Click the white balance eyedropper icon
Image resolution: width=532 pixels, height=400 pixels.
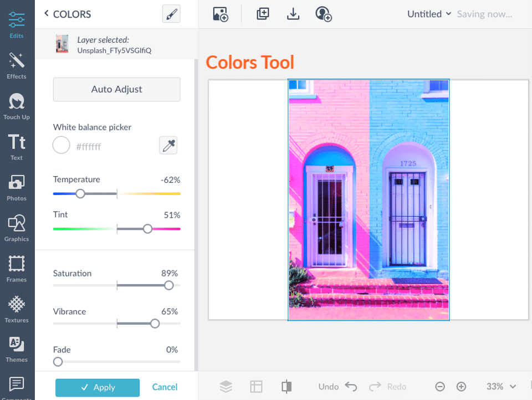(168, 146)
